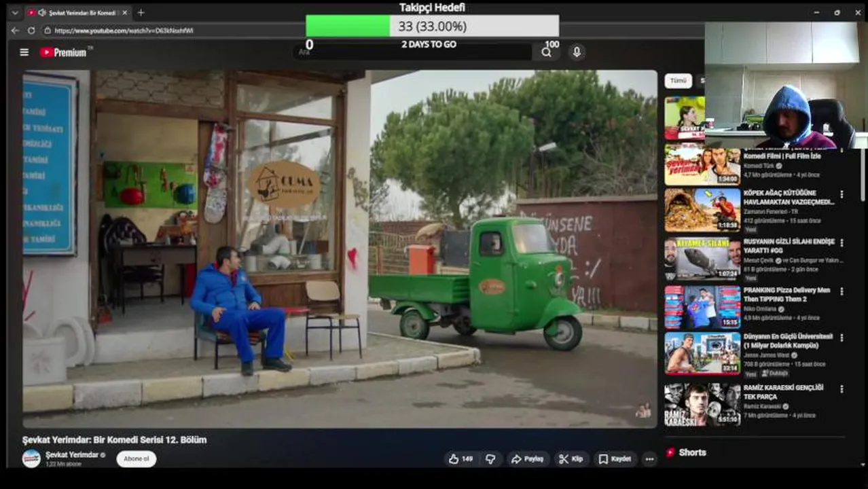
Task: Open RAMİZ KARAESKİ GENÇLİĞİ thumbnail
Action: point(702,404)
